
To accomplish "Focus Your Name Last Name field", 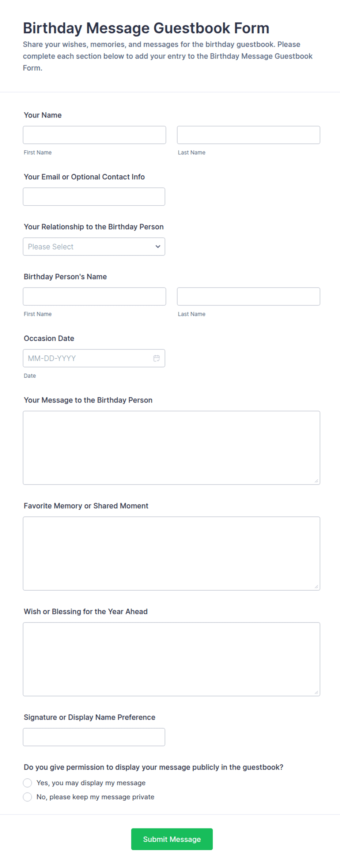I will (249, 135).
